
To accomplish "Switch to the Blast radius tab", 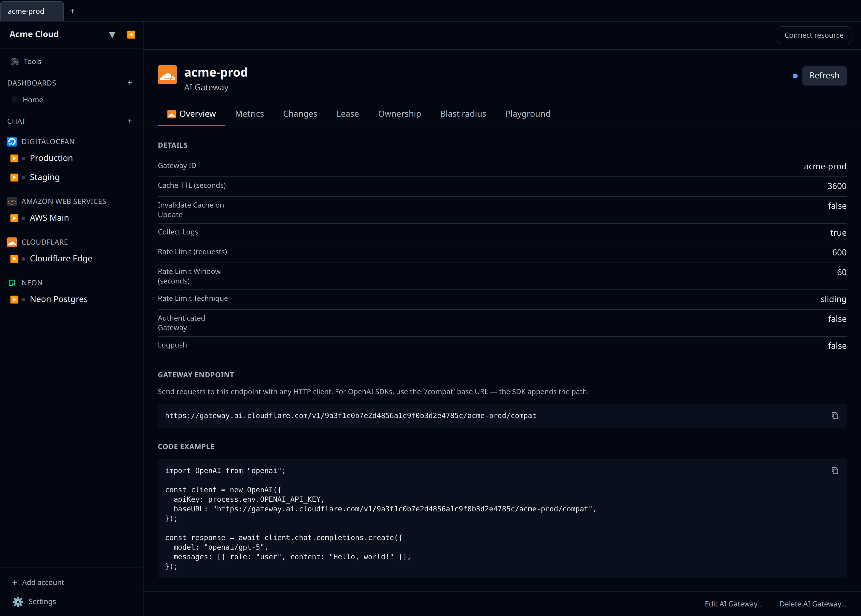I will [463, 114].
